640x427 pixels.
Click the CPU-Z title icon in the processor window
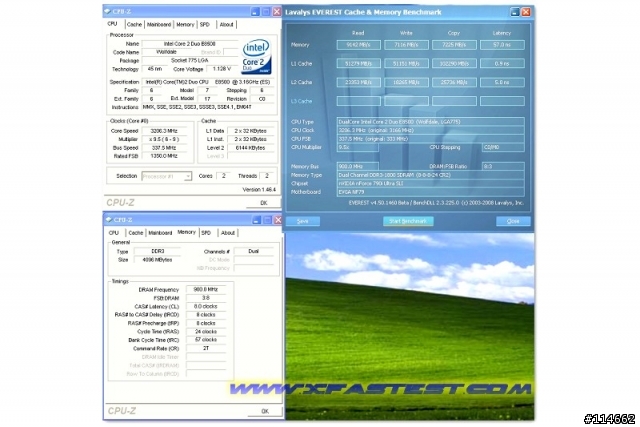coord(108,11)
